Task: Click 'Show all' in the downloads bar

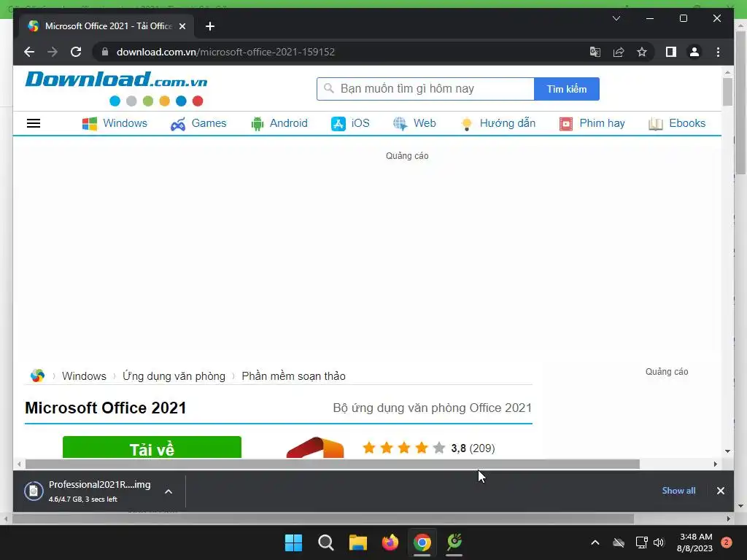Action: pyautogui.click(x=678, y=491)
